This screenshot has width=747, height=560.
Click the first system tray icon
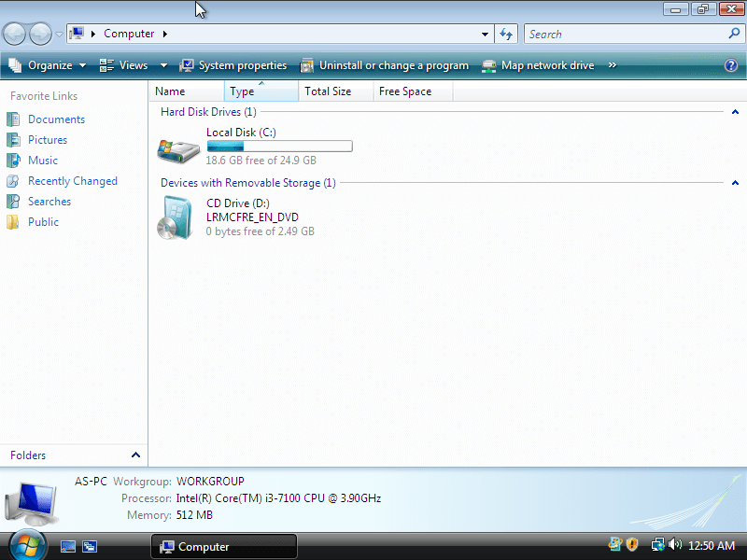(615, 544)
